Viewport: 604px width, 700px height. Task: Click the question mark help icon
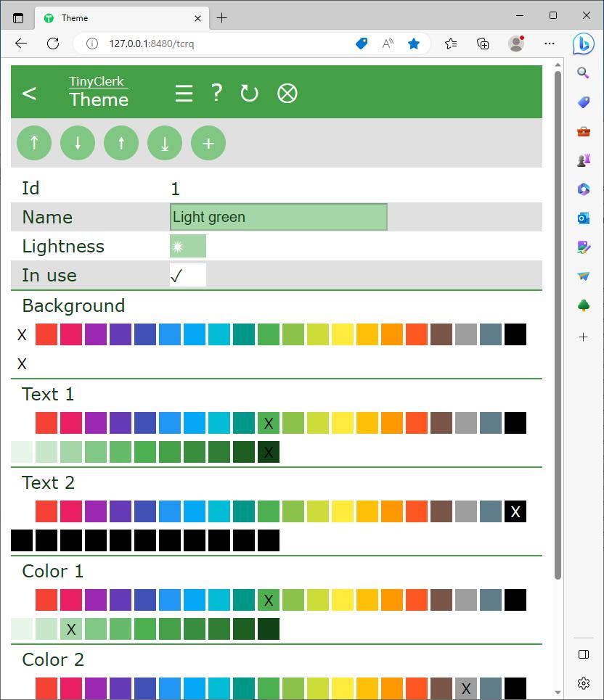[x=216, y=93]
